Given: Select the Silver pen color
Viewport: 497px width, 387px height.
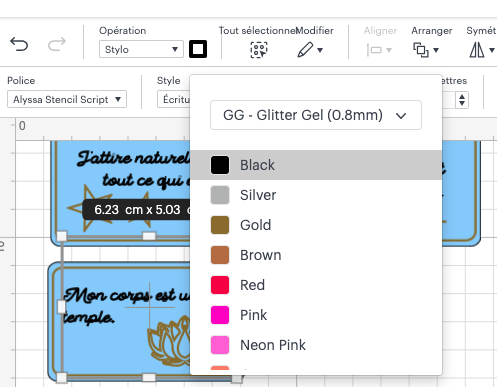Looking at the screenshot, I should [316, 195].
